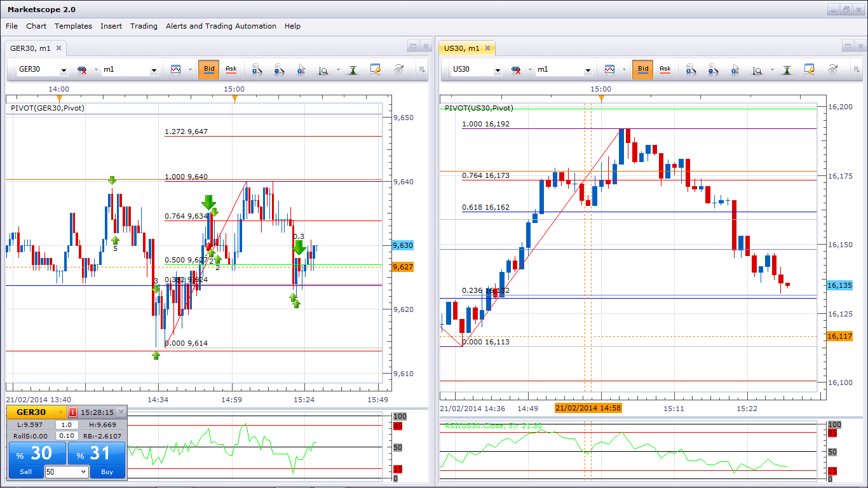Switch US30 chart to Ask price
The image size is (868, 488).
pos(665,69)
